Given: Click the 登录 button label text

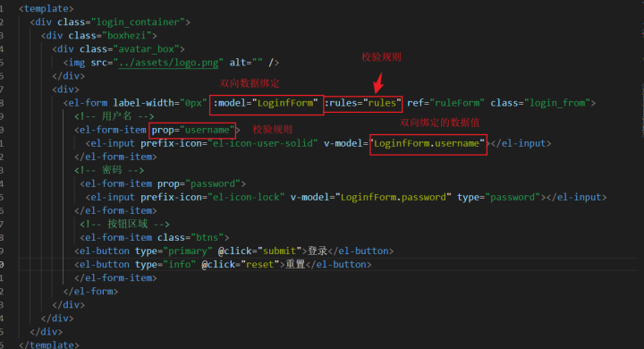Looking at the screenshot, I should click(x=318, y=251).
